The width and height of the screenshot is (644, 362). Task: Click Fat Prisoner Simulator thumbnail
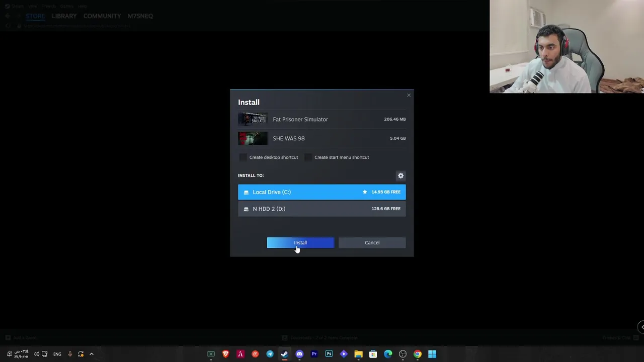point(253,119)
